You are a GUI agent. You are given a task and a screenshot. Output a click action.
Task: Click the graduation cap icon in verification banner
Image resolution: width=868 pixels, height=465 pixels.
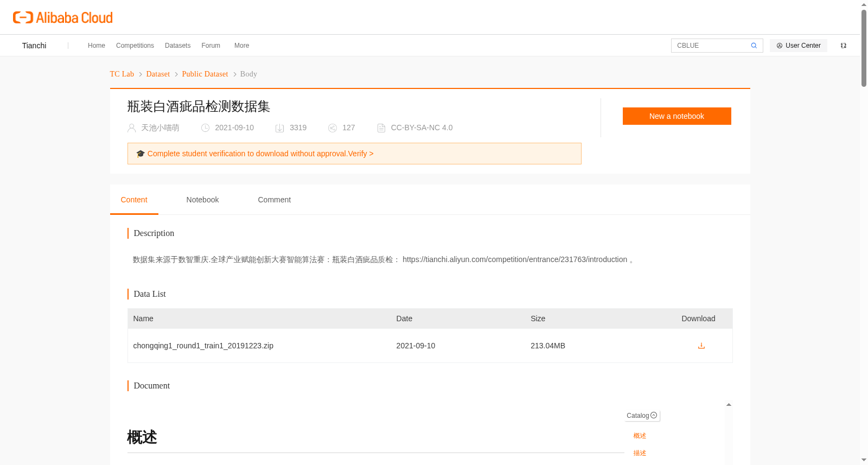point(141,154)
